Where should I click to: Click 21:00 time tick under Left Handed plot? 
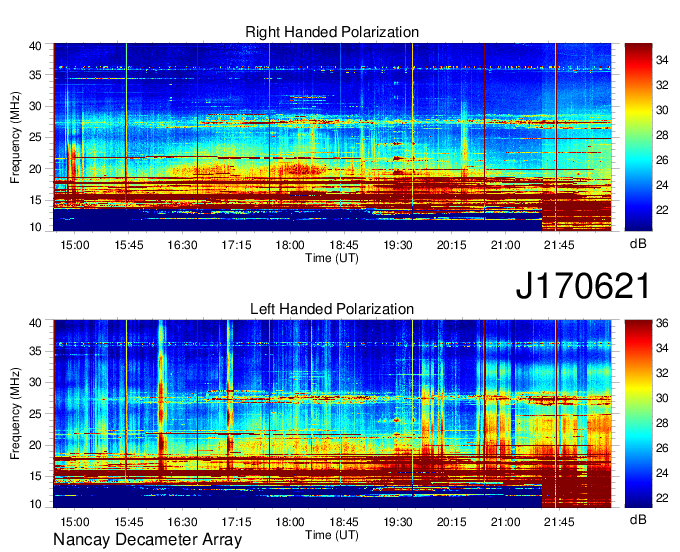pos(505,522)
